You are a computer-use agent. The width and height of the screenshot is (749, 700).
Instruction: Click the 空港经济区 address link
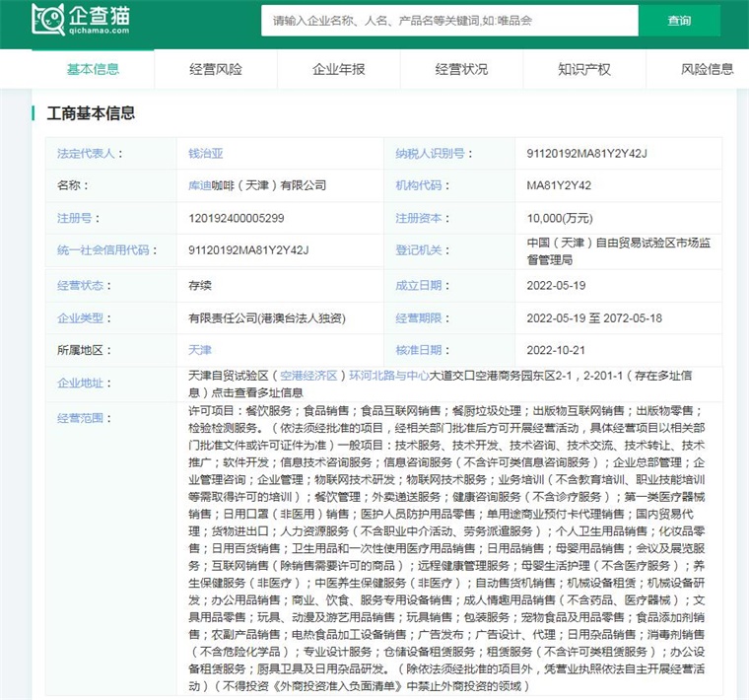click(308, 376)
